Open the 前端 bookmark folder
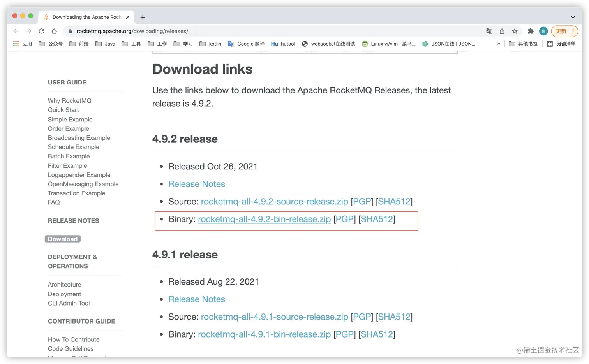This screenshot has width=589, height=364. point(79,44)
